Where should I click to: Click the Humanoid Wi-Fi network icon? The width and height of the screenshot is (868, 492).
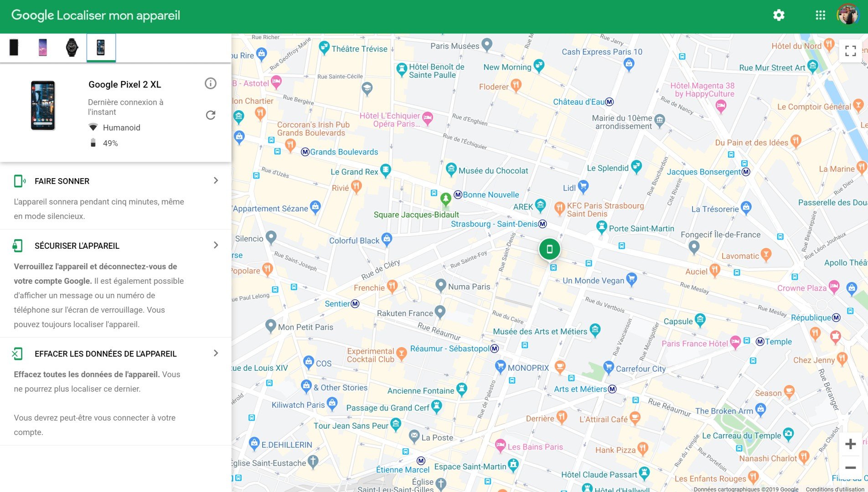93,127
